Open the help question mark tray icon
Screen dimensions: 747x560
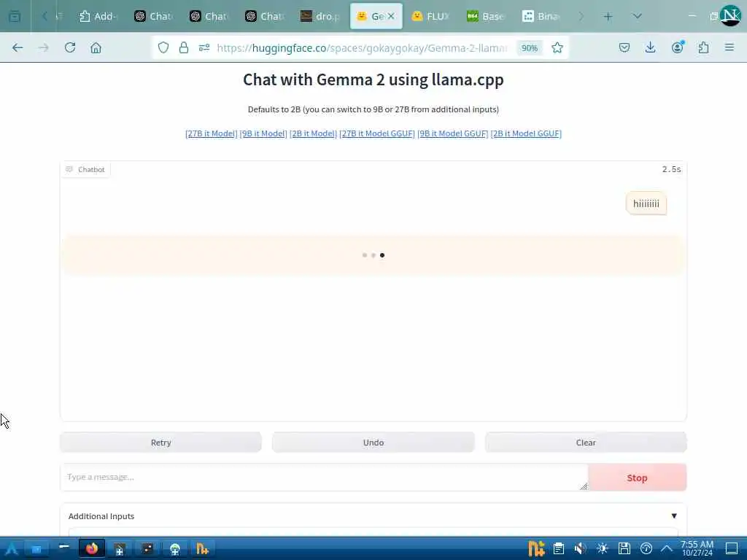[646, 548]
